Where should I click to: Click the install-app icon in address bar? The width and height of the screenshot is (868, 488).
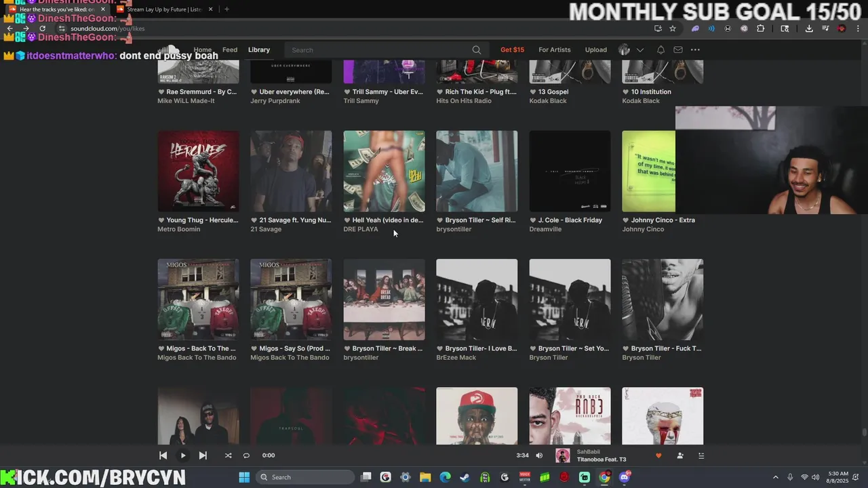click(658, 28)
